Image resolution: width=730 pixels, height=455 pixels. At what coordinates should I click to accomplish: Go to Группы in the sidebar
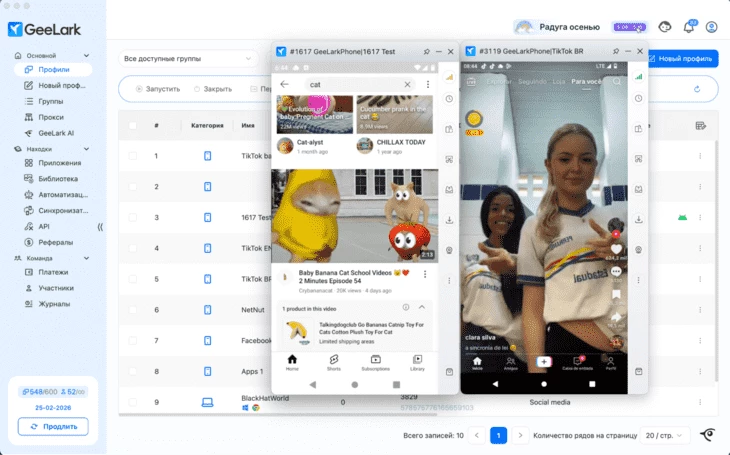[x=44, y=101]
